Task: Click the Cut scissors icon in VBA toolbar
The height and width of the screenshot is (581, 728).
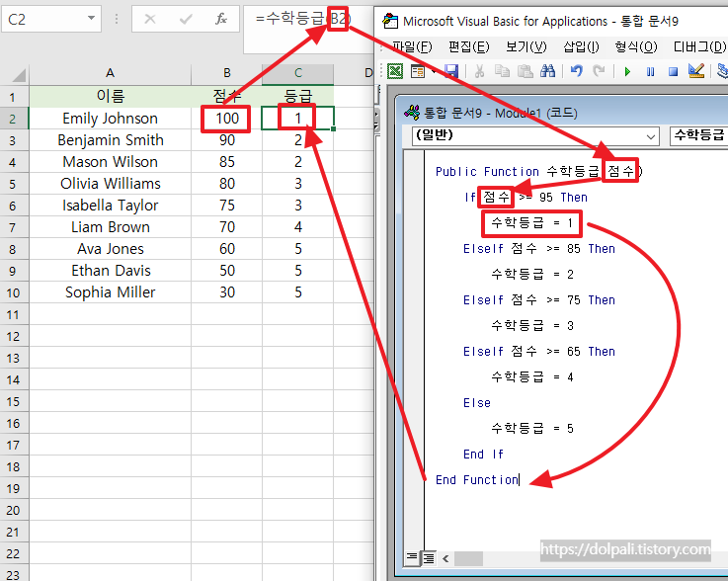Action: (479, 71)
